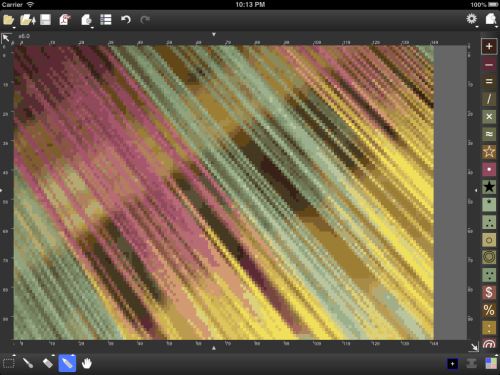Choose the black star thread swatch
The image size is (500, 375).
(489, 187)
